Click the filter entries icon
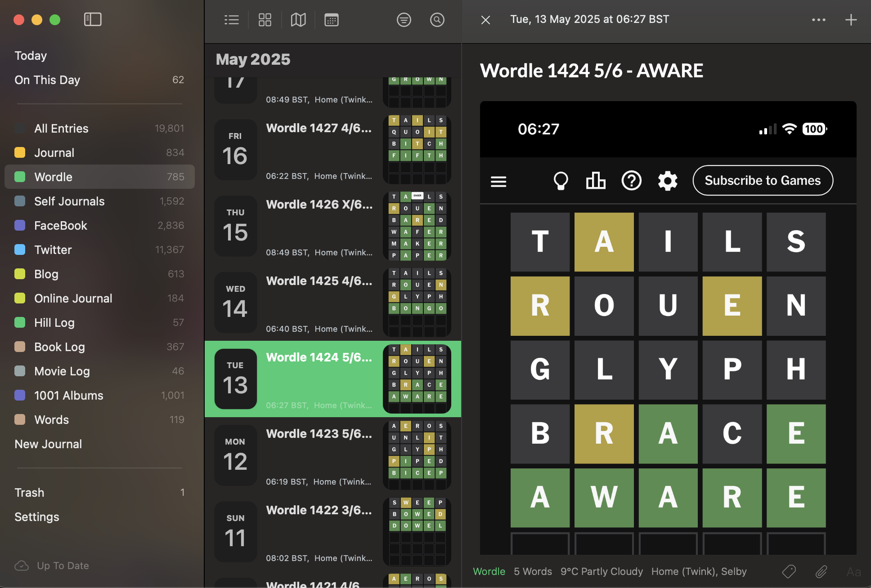The height and width of the screenshot is (588, 871). tap(404, 20)
